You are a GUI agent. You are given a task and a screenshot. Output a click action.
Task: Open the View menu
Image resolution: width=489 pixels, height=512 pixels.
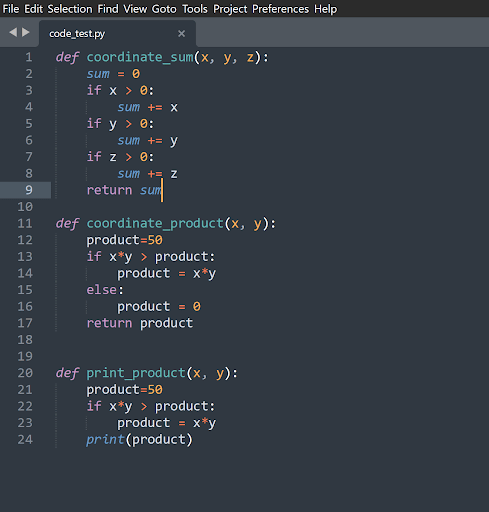(x=135, y=9)
